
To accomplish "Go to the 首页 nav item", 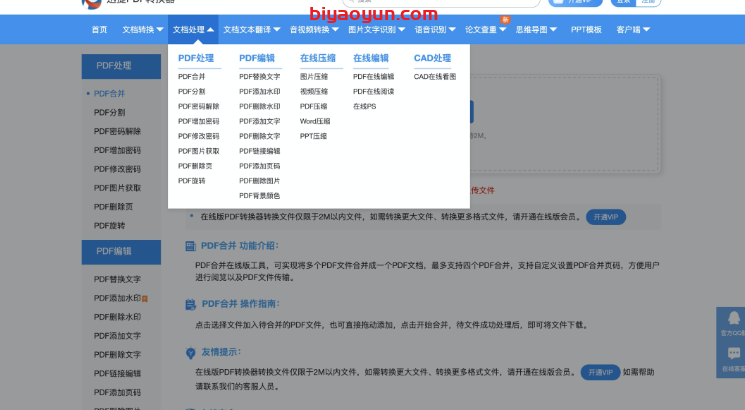I will click(x=99, y=29).
